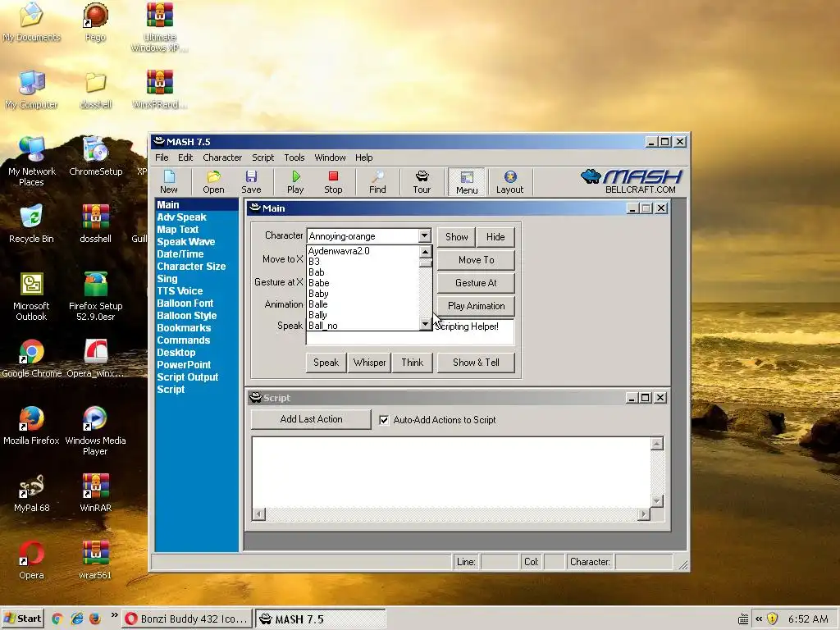Save the script using the Save icon
Screen dimensions: 840x630
[251, 181]
